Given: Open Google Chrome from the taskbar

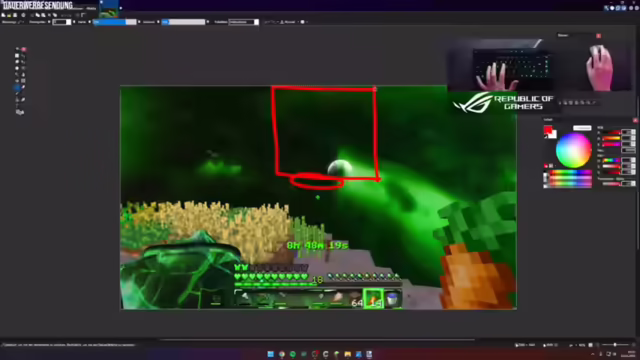Looking at the screenshot, I should (x=282, y=354).
